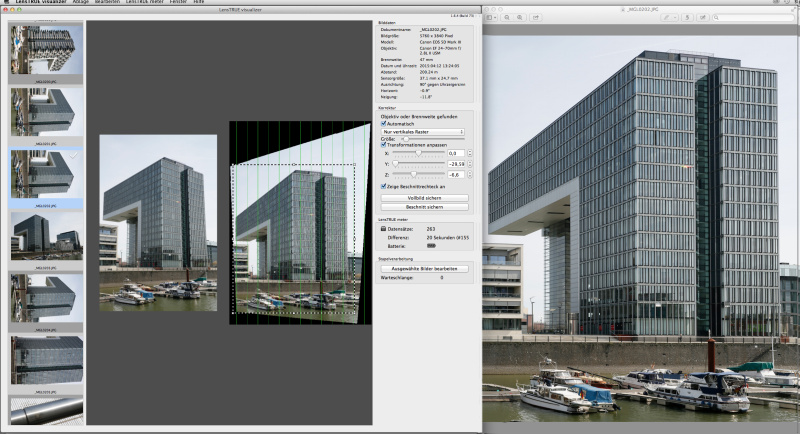Click the X value stepper
The height and width of the screenshot is (434, 800).
[469, 153]
